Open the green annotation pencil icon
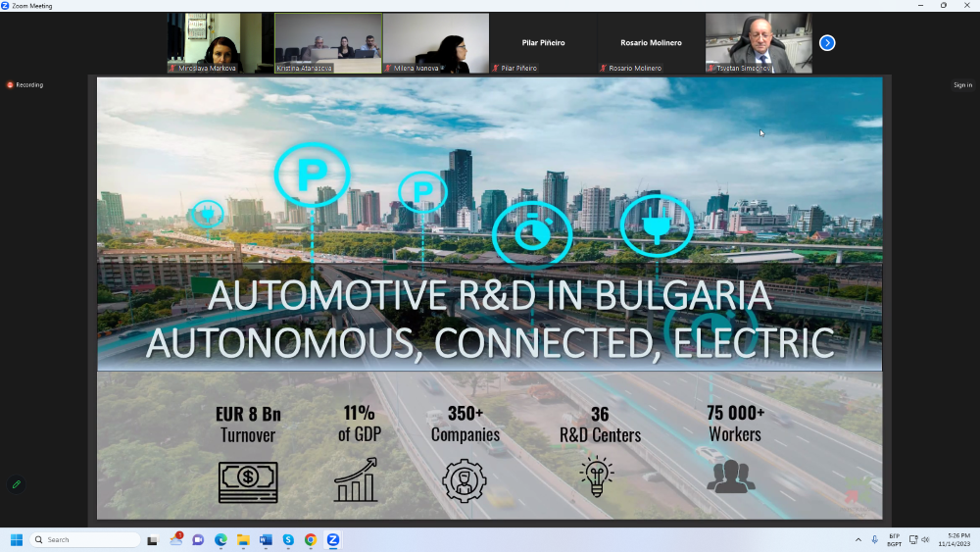The width and height of the screenshot is (980, 552). 17,484
